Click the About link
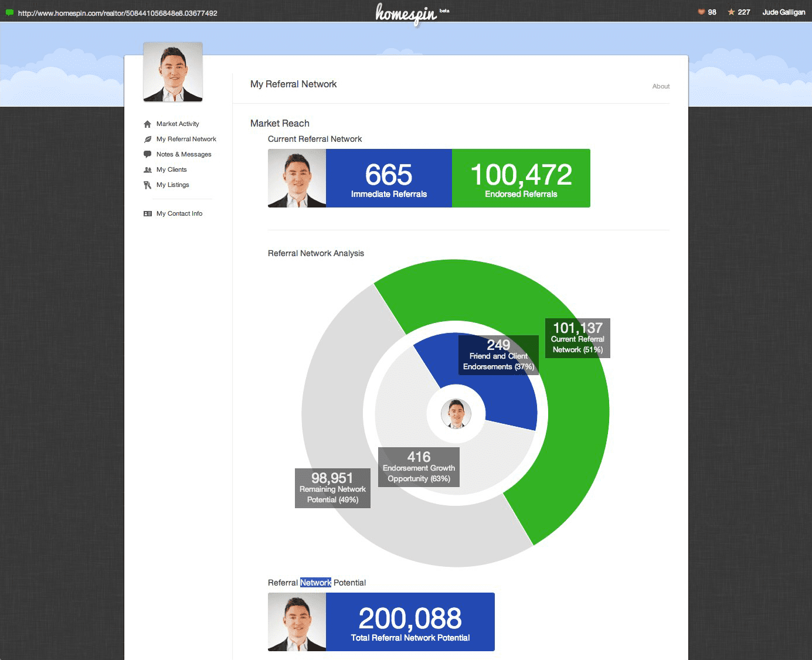The image size is (812, 660). point(661,86)
